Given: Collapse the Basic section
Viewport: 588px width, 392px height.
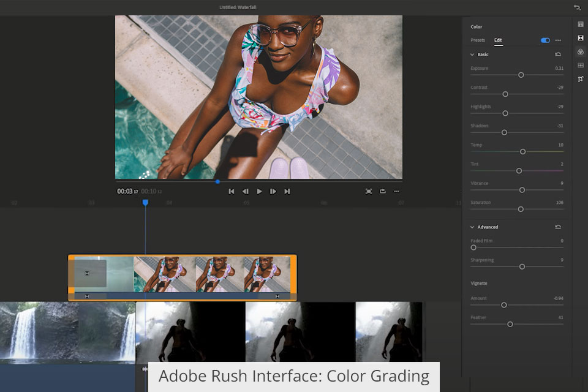Looking at the screenshot, I should [x=472, y=55].
